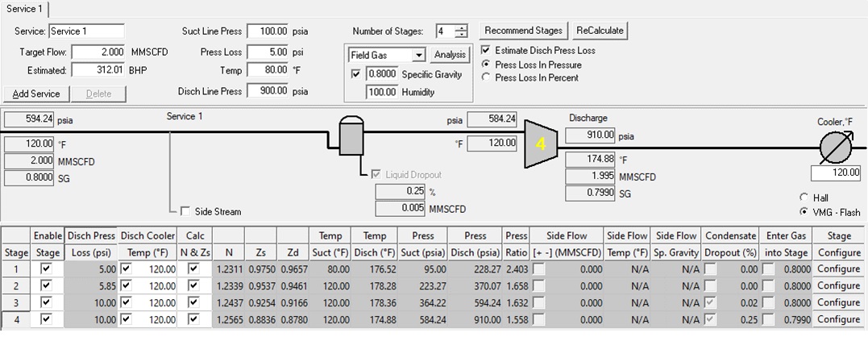The image size is (868, 337).
Task: Toggle the Specific Gravity checkbox
Action: click(355, 74)
